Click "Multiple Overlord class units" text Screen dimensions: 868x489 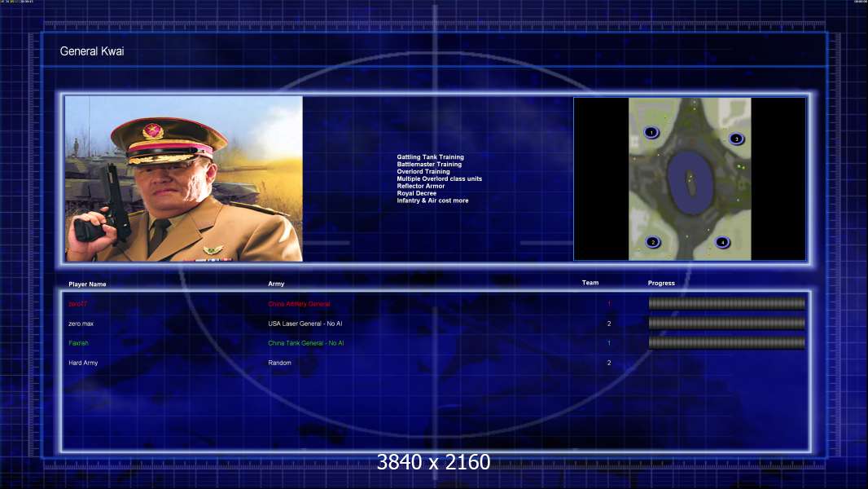click(439, 178)
